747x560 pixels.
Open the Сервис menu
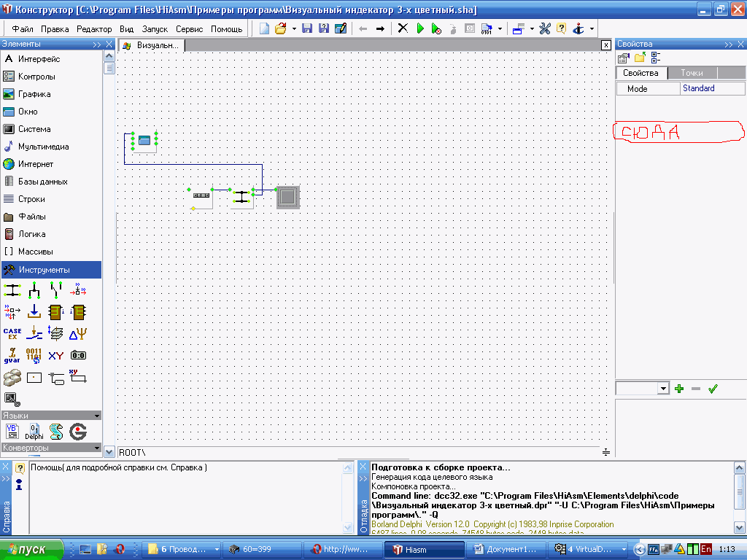point(190,29)
